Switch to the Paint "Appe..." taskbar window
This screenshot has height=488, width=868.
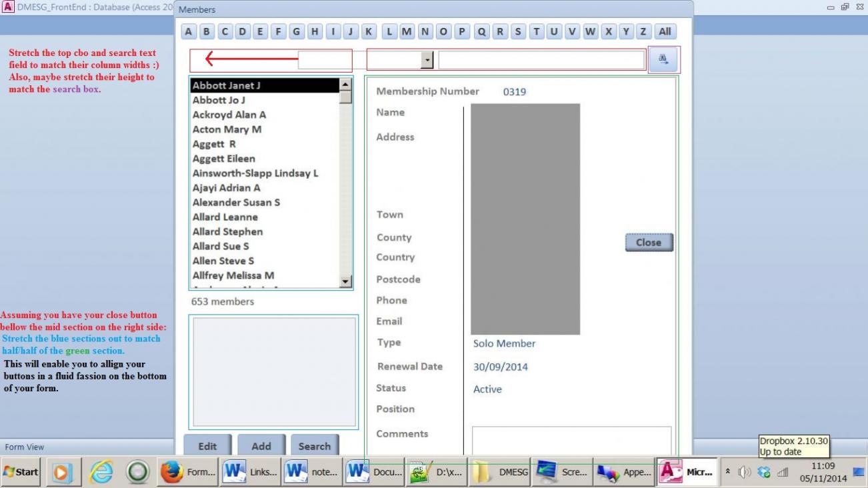point(623,472)
